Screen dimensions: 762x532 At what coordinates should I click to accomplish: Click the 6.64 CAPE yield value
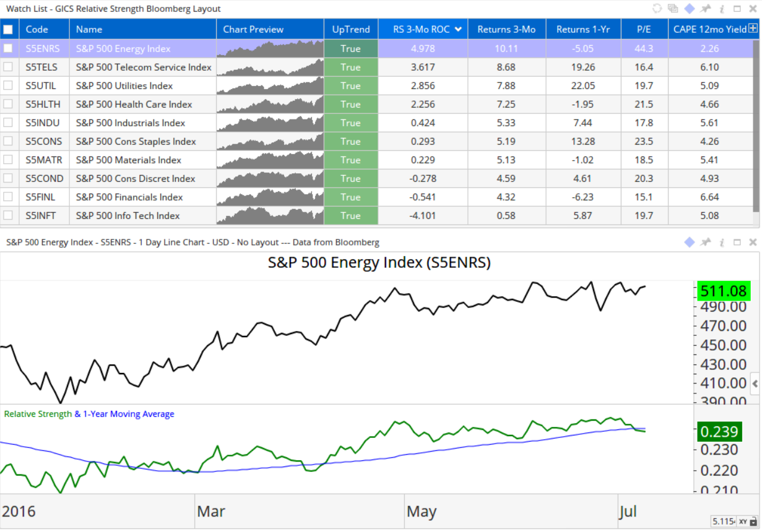click(709, 197)
